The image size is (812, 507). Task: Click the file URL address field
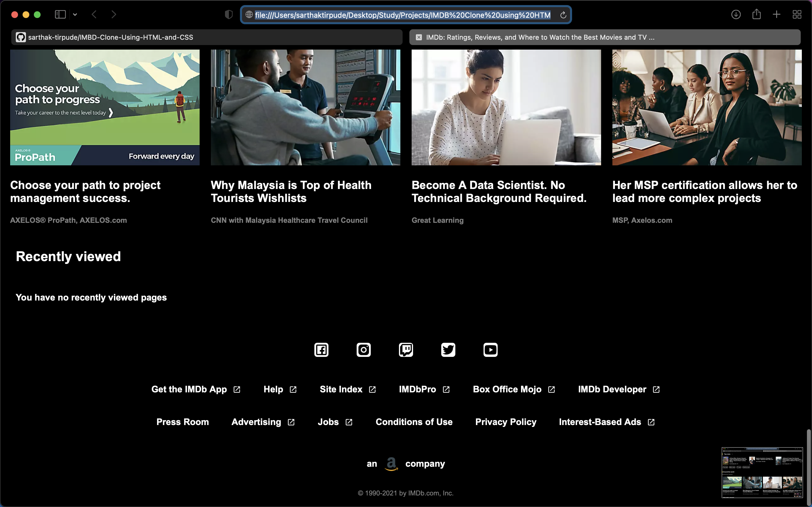[x=402, y=15]
